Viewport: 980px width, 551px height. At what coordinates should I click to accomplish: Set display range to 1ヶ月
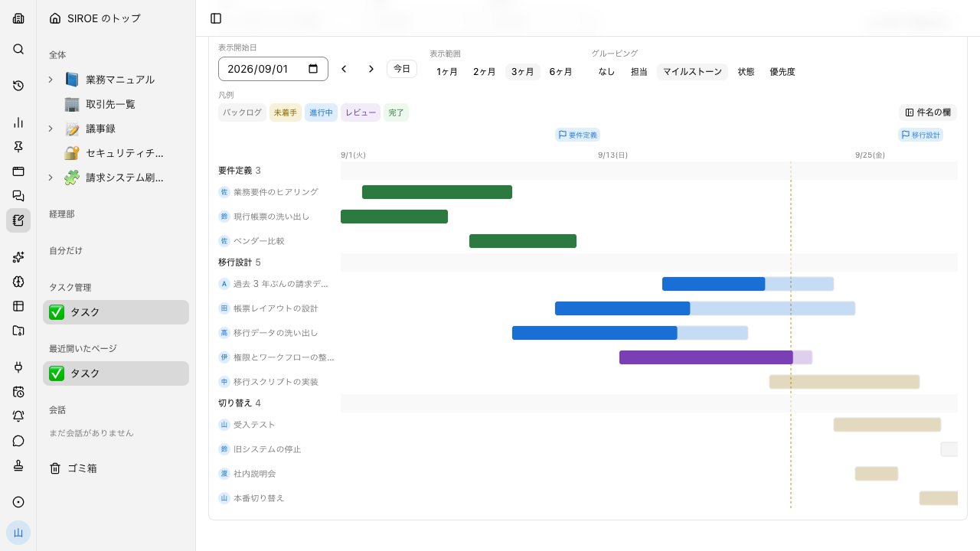pos(447,72)
